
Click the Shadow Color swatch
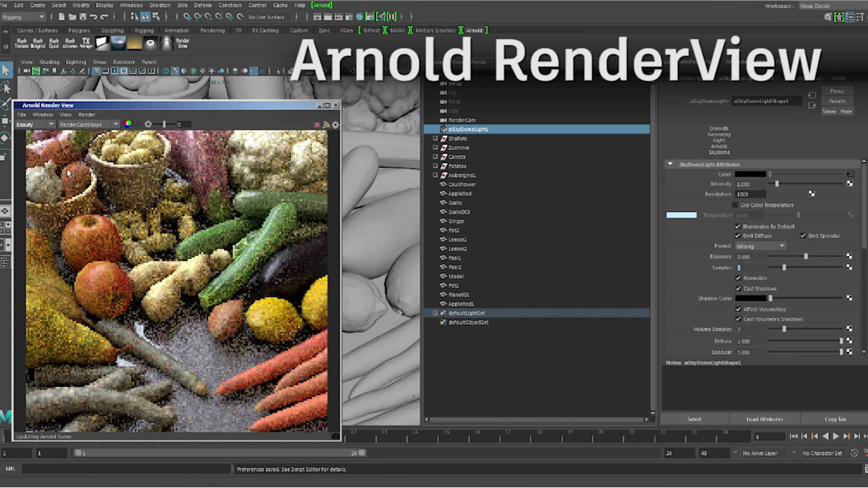click(750, 298)
